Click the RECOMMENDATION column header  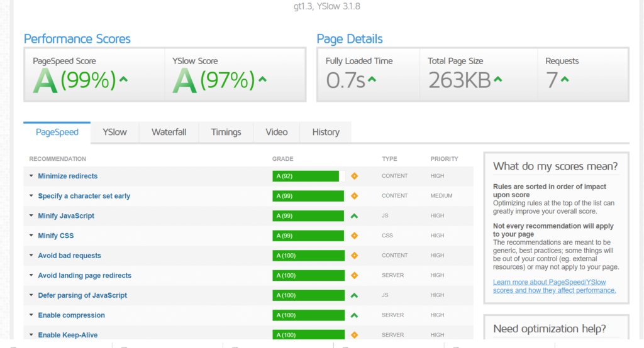click(x=57, y=159)
